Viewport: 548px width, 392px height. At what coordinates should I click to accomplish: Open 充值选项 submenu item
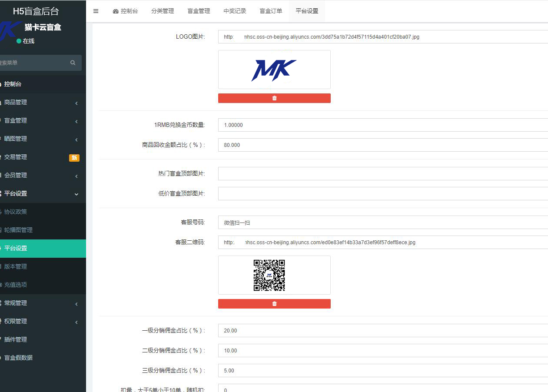coord(43,285)
